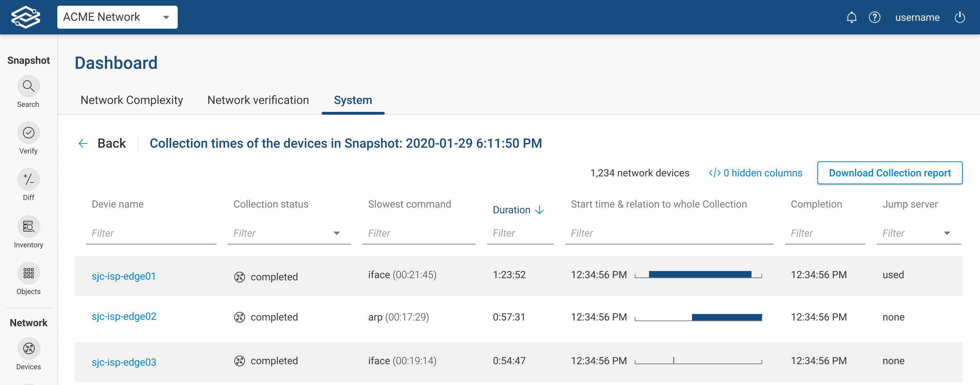Open the sjc-isp-edge01 device link

124,276
